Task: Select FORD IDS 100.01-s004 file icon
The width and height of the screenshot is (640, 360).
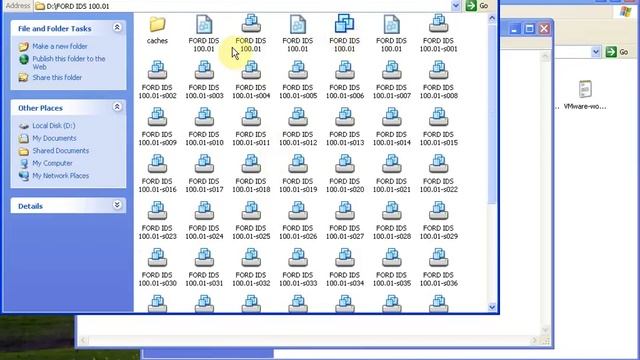Action: 251,70
